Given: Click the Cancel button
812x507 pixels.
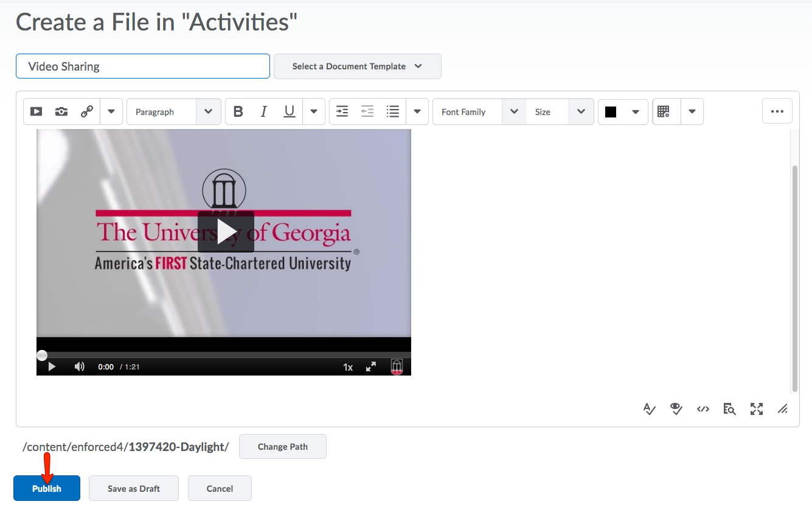Looking at the screenshot, I should click(x=220, y=488).
